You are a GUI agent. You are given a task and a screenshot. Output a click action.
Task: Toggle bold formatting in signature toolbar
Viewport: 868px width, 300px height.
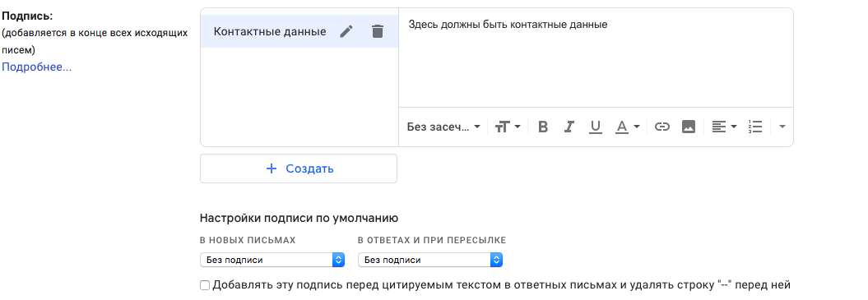(x=543, y=127)
